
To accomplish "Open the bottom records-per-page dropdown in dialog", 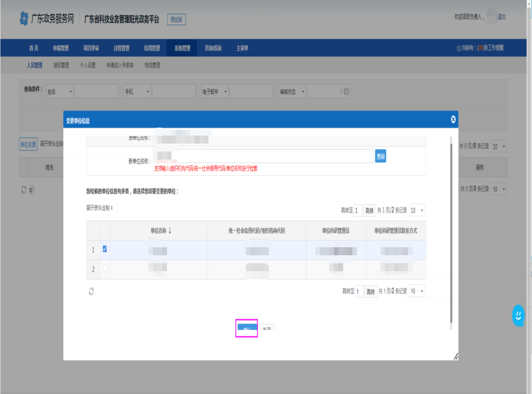I will [x=418, y=291].
